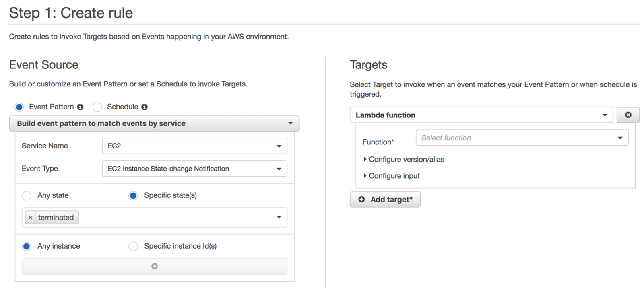Click the Add target button

click(x=385, y=200)
